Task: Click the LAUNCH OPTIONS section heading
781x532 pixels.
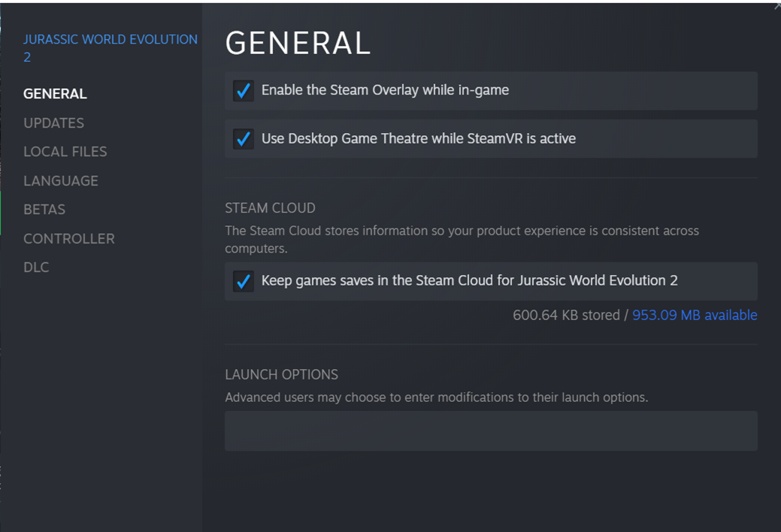Action: [281, 375]
